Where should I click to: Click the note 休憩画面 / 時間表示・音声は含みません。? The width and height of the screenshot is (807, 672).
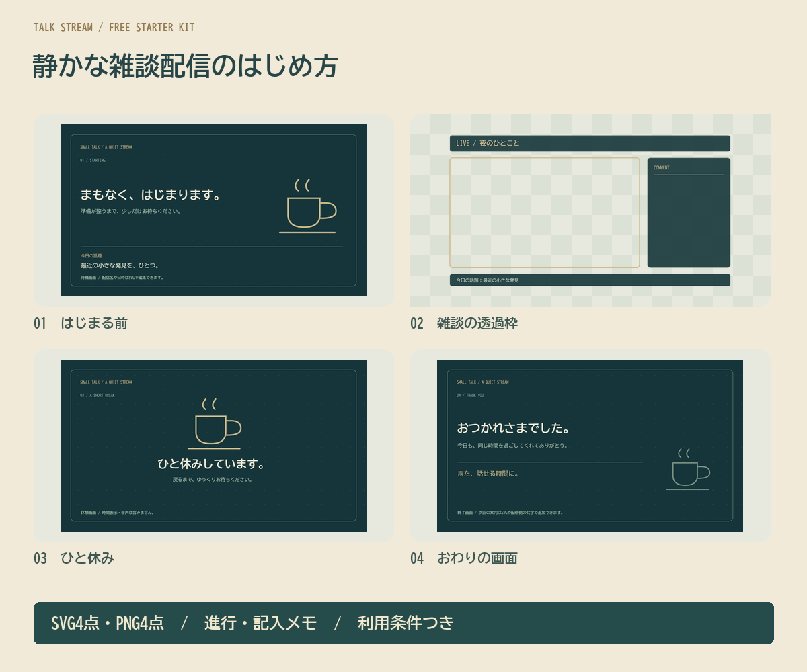coord(118,513)
